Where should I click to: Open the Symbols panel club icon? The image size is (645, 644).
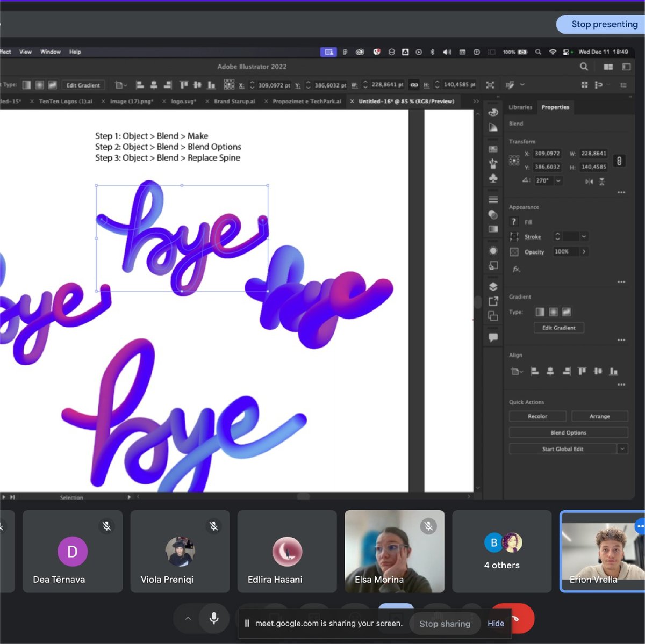click(x=493, y=178)
